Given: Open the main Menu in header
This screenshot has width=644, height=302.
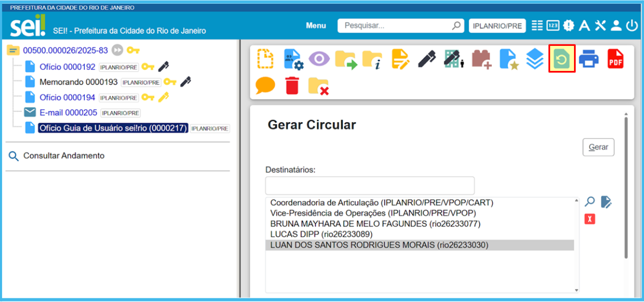Looking at the screenshot, I should point(316,26).
